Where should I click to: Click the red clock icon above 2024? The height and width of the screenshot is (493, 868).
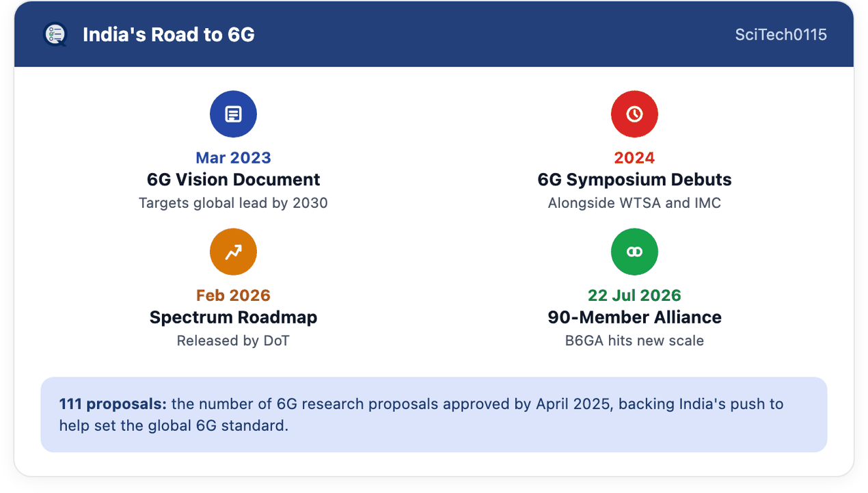click(x=634, y=114)
